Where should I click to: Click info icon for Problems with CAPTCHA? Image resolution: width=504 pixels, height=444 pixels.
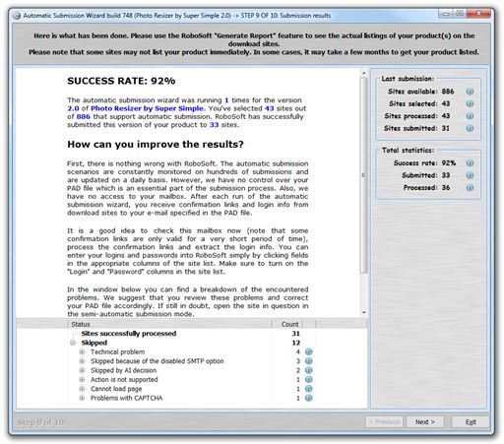coord(308,398)
